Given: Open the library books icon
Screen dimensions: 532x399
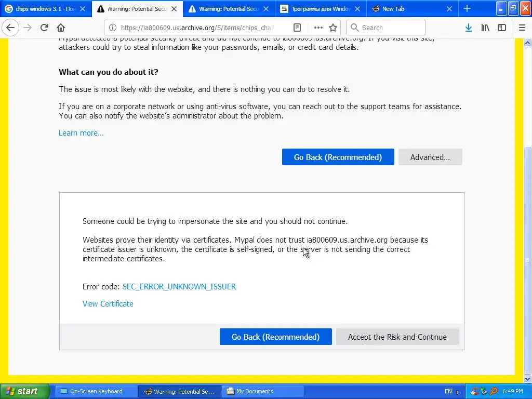Looking at the screenshot, I should point(485,28).
